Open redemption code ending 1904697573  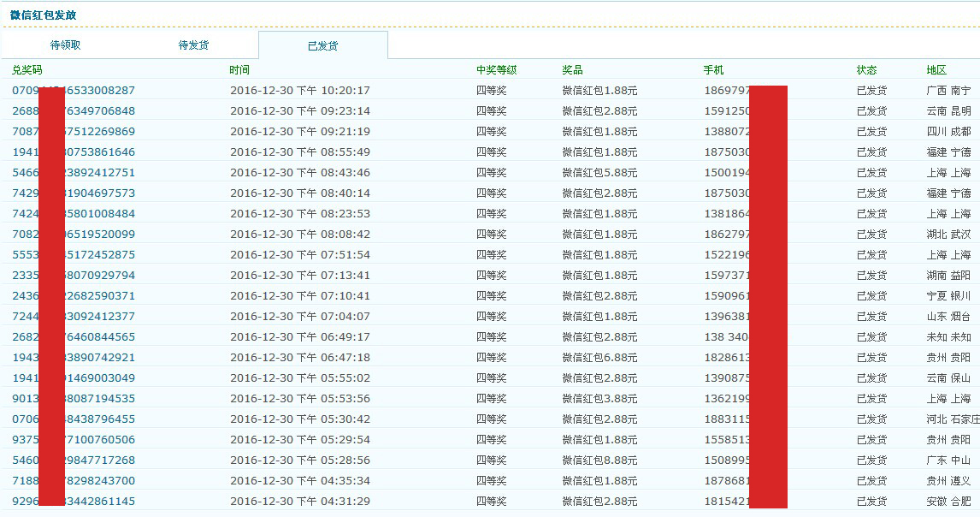point(74,193)
